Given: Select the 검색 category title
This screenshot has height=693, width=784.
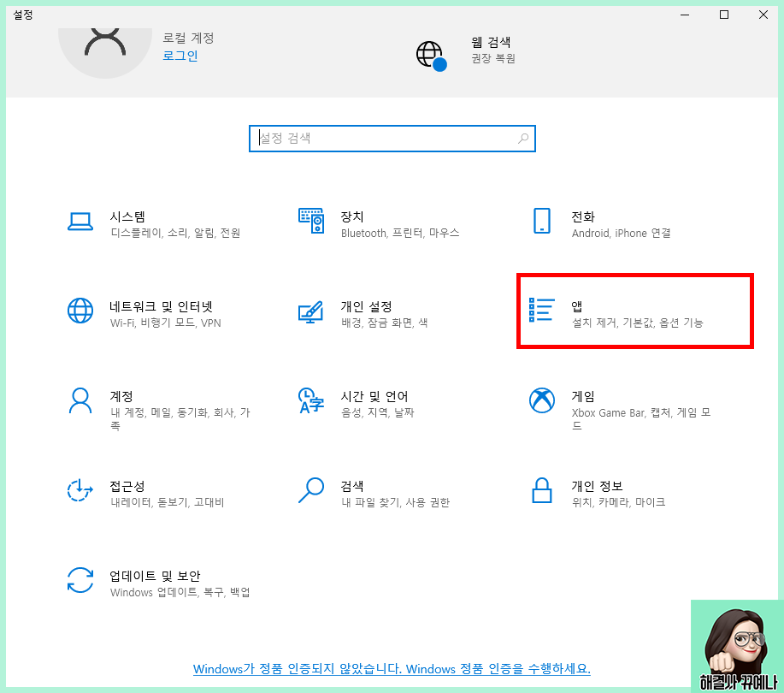Looking at the screenshot, I should click(x=352, y=486).
